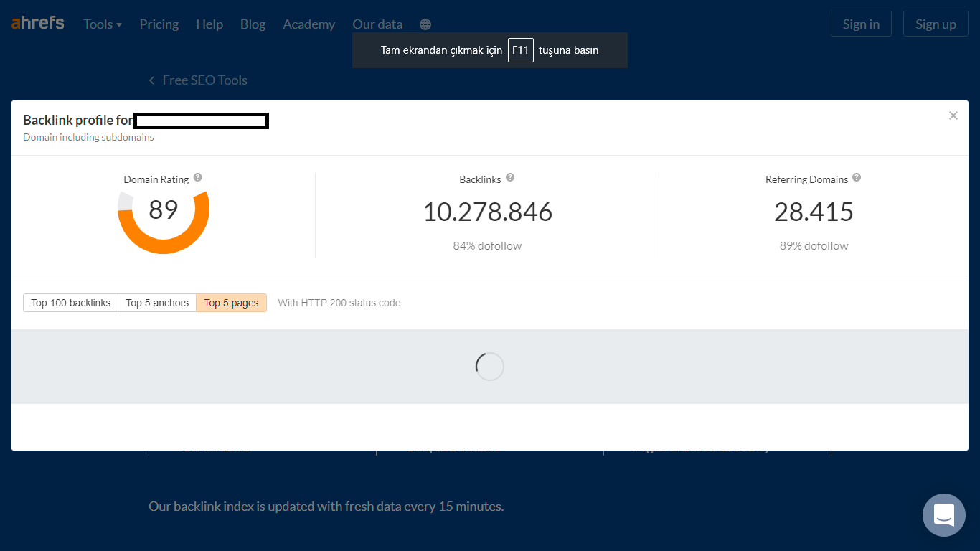The image size is (980, 551).
Task: Visit the Academy page
Action: [x=309, y=24]
